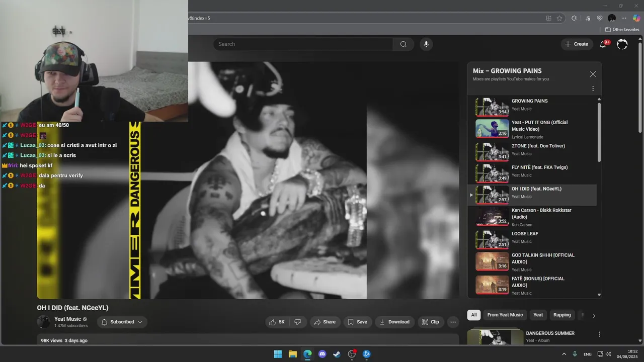Screen dimensions: 644x362
Task: Share the current video
Action: [325, 322]
